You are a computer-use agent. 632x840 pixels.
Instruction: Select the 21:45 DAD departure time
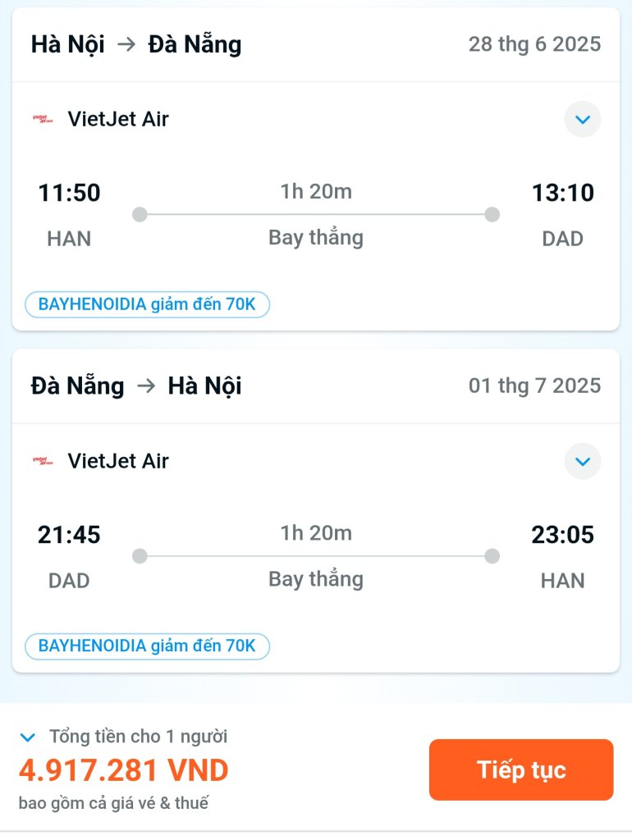point(69,535)
